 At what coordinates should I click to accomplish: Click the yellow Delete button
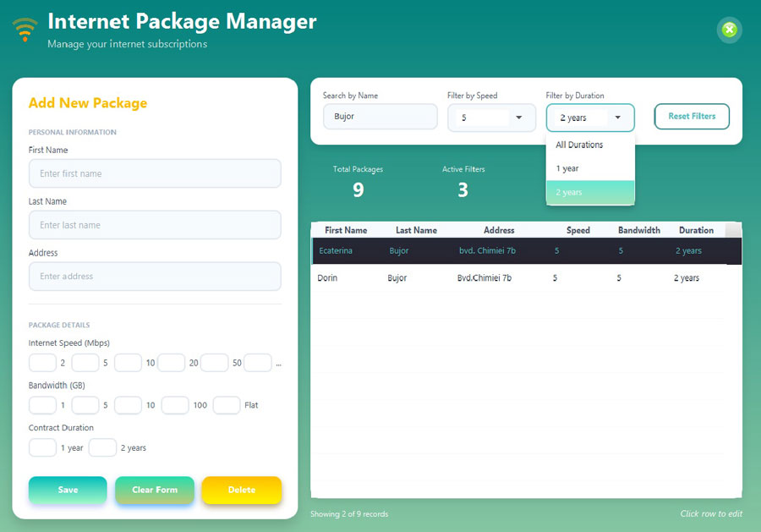(x=242, y=490)
